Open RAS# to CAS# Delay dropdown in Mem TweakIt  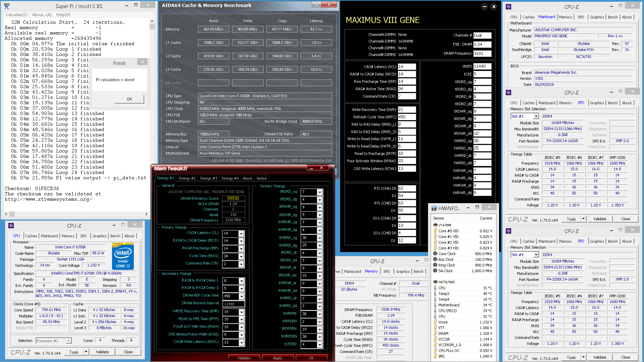[x=241, y=241]
